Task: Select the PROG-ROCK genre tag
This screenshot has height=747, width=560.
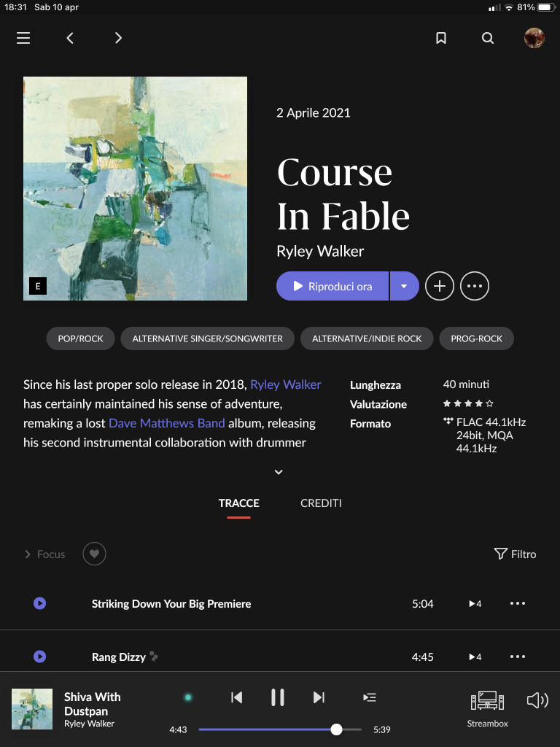Action: coord(477,338)
